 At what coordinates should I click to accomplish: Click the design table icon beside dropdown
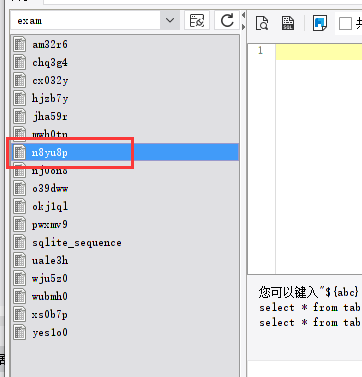[x=197, y=21]
